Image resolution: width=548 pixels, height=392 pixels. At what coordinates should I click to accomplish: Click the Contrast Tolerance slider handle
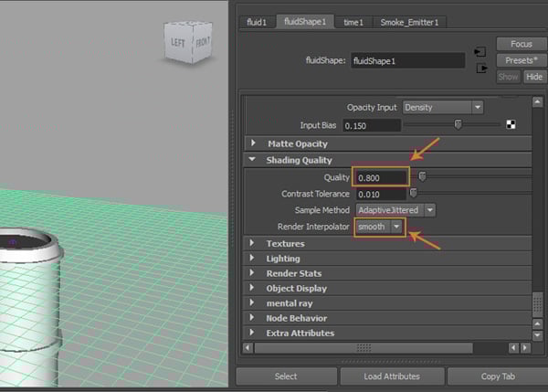click(x=413, y=193)
